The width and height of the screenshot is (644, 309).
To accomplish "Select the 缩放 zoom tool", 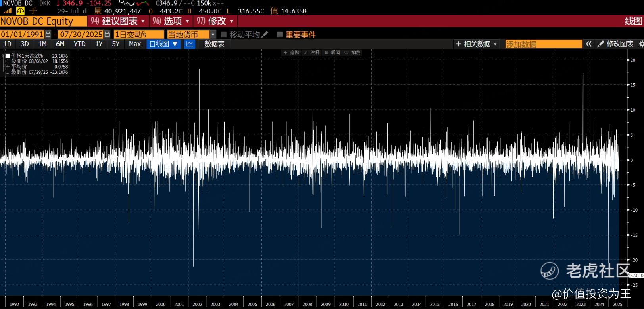I will (352, 52).
